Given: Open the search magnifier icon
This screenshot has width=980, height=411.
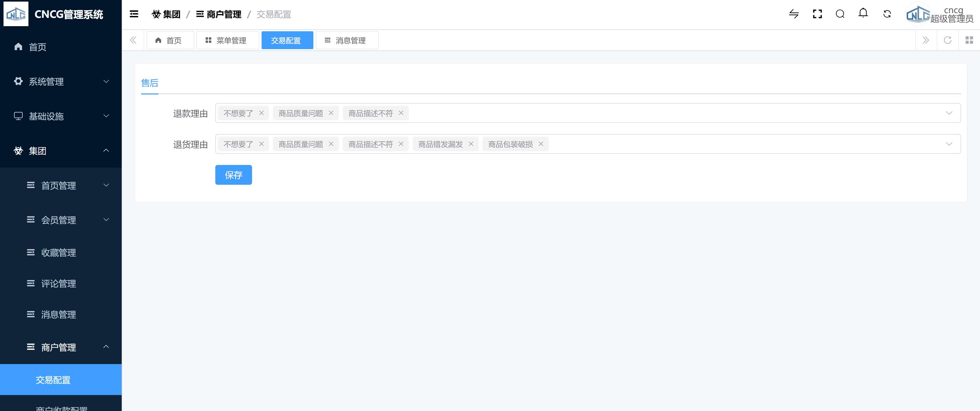Looking at the screenshot, I should click(840, 14).
